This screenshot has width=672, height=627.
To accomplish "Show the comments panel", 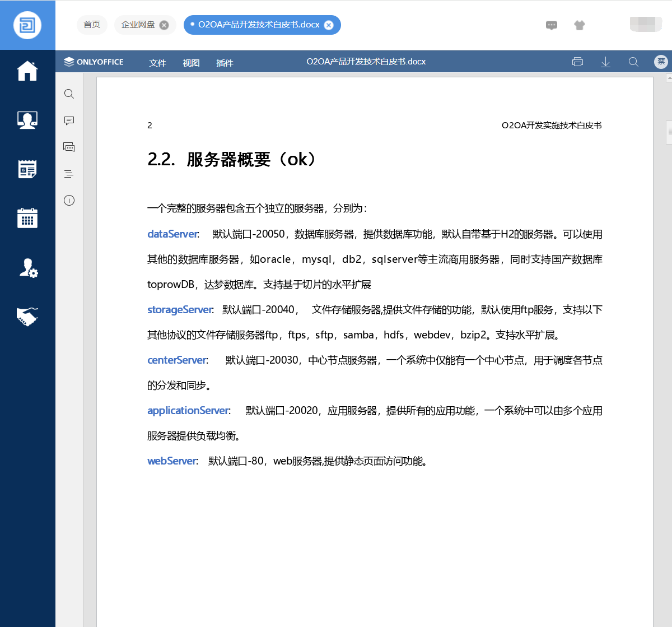I will [69, 120].
